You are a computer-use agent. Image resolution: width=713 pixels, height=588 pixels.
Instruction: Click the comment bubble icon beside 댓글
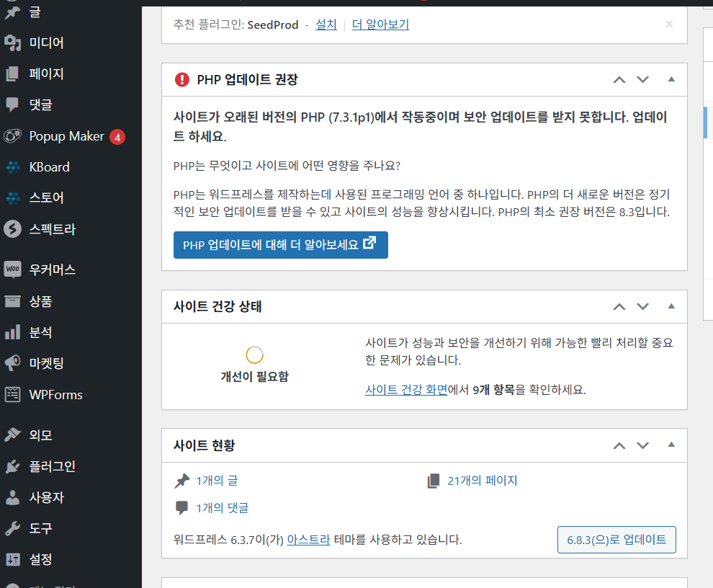[12, 104]
